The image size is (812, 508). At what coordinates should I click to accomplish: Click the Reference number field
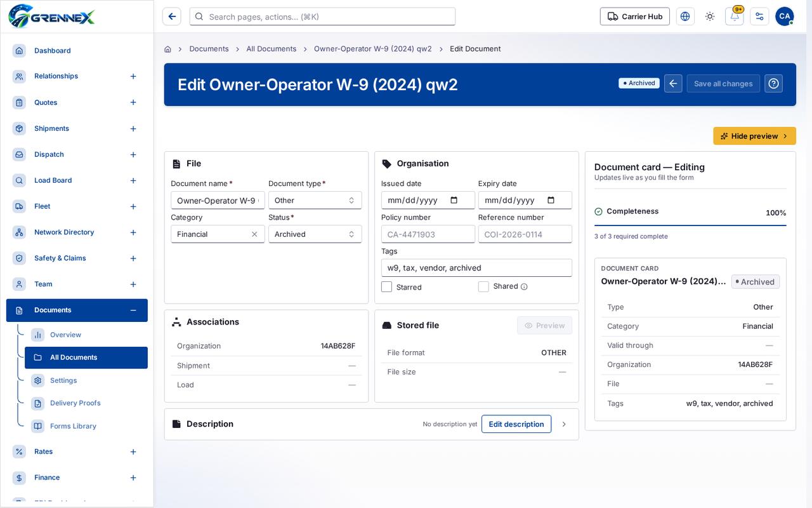pyautogui.click(x=525, y=234)
